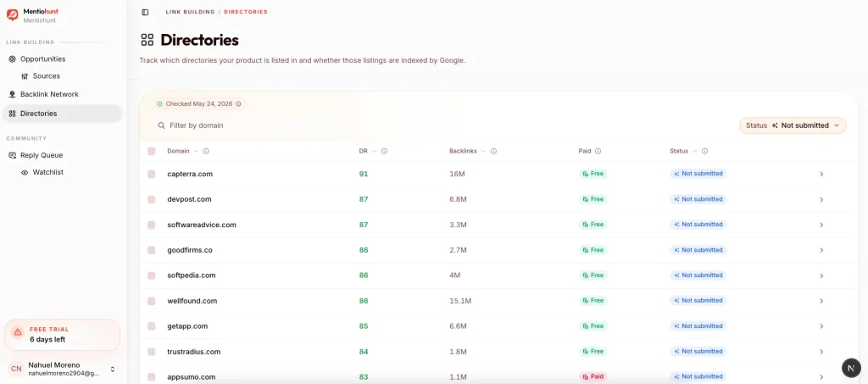Check the trustradius.com row checkbox

pyautogui.click(x=151, y=351)
